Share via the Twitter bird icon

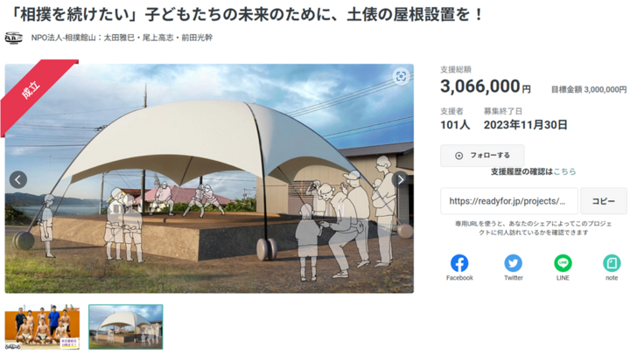point(513,263)
